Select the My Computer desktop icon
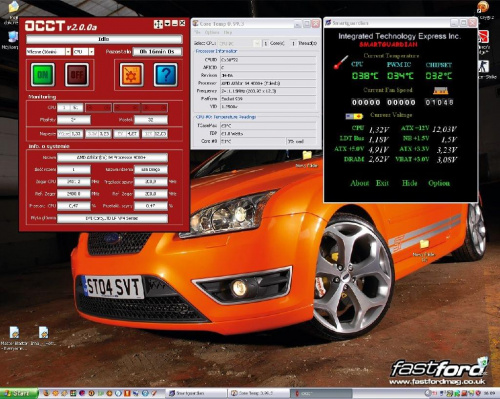500x399 pixels. tap(13, 37)
